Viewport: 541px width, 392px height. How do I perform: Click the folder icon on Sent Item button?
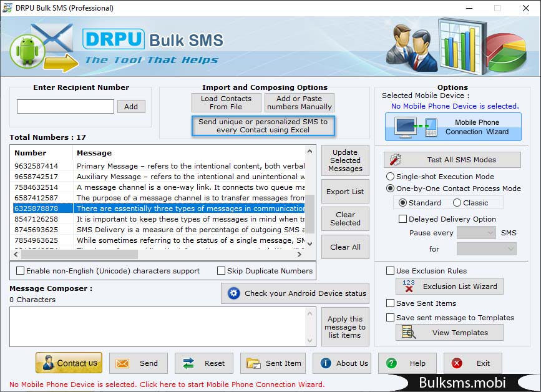[253, 363]
